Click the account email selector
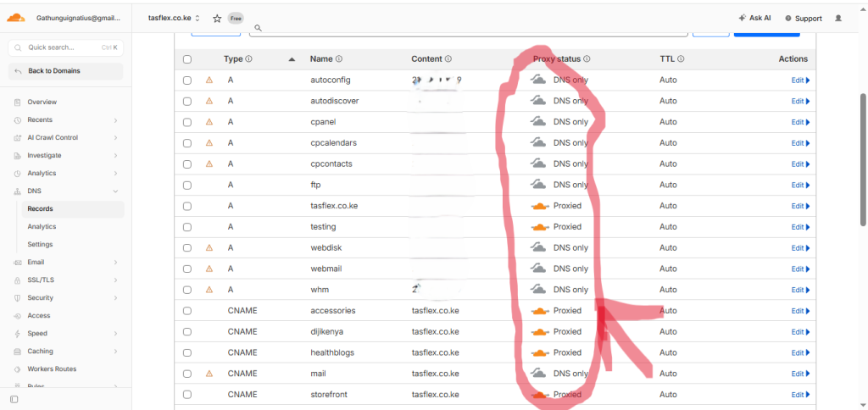This screenshot has width=868, height=410. pyautogui.click(x=78, y=18)
